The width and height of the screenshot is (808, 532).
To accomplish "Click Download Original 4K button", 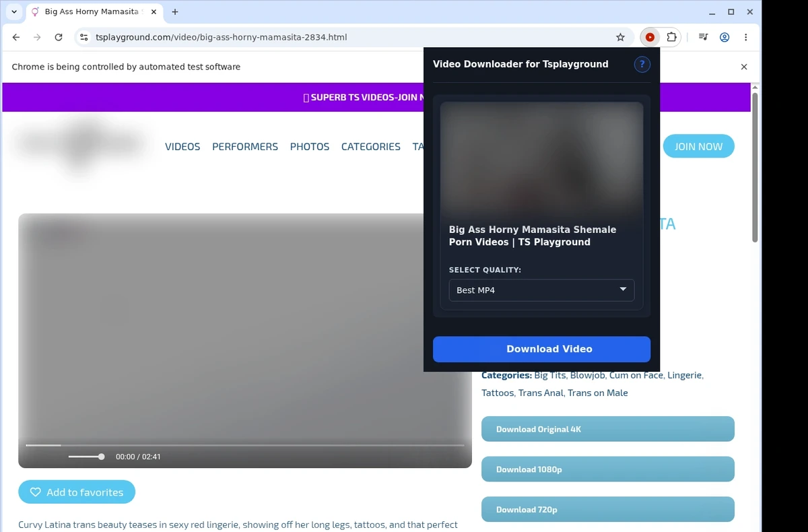I will click(607, 429).
